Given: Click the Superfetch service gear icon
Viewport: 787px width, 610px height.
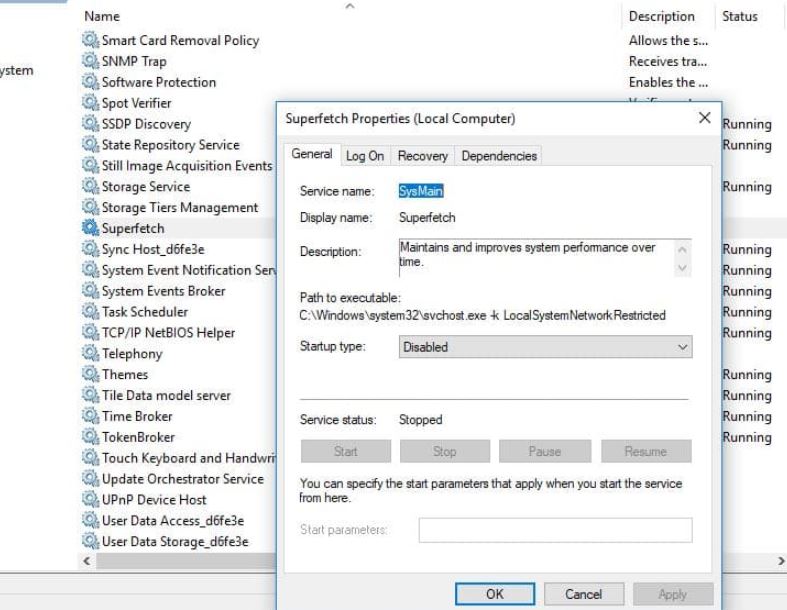Looking at the screenshot, I should [x=92, y=229].
